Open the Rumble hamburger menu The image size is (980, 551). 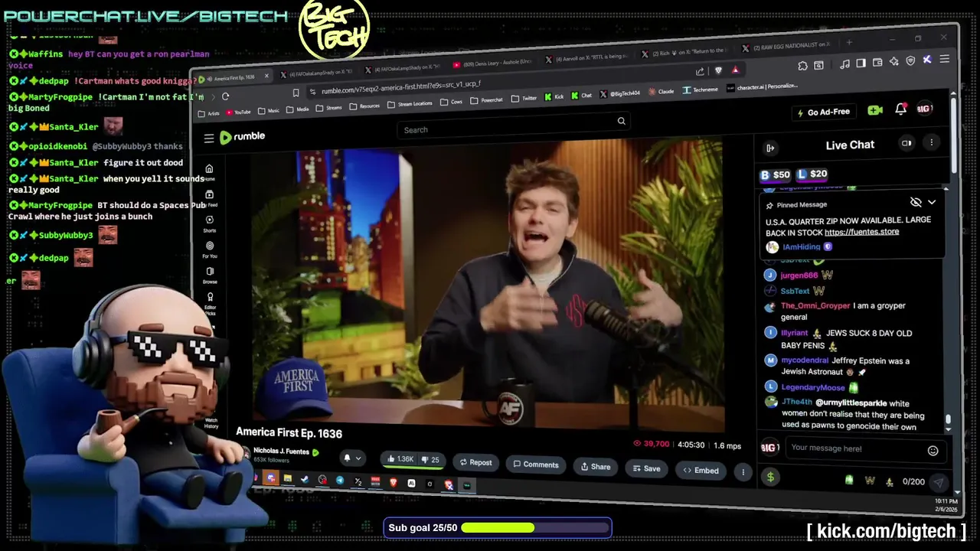click(209, 139)
